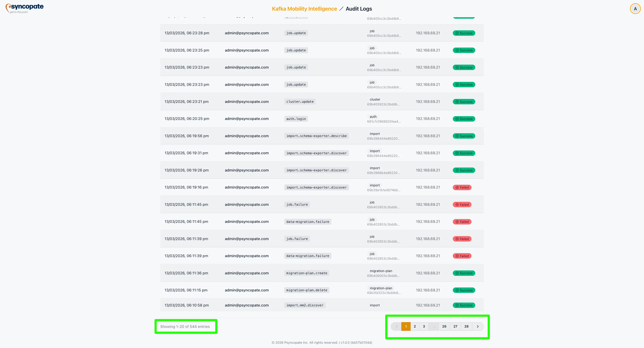Click the Failed badge on the job.failure row
Viewport: 644px width, 348px height.
[462, 204]
